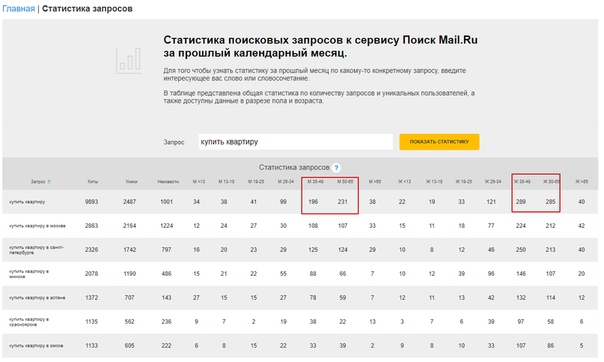This screenshot has width=604, height=362.
Task: Click the Ж 35-49 column header
Action: pos(522,182)
